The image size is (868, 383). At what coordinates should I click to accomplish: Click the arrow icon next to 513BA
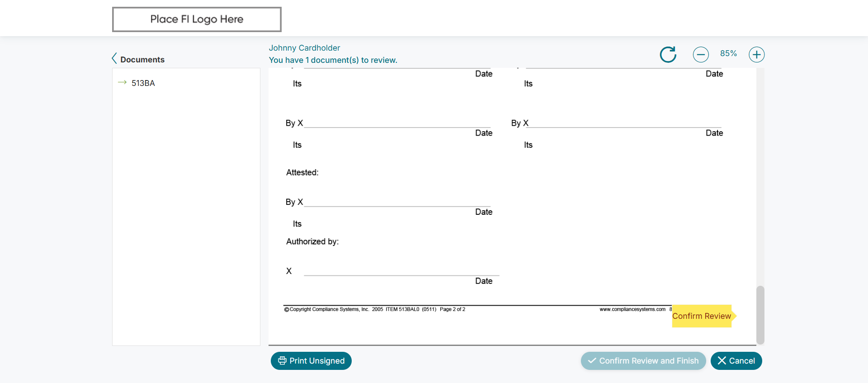point(122,83)
